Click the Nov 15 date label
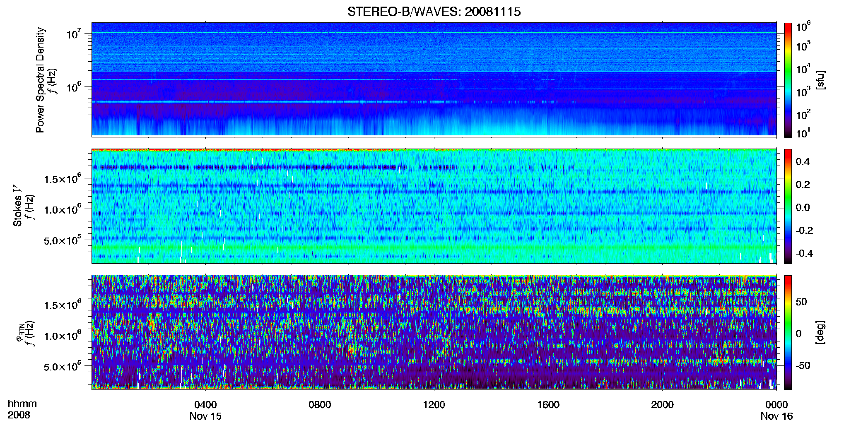Viewport: 868px width, 447px height. point(205,416)
